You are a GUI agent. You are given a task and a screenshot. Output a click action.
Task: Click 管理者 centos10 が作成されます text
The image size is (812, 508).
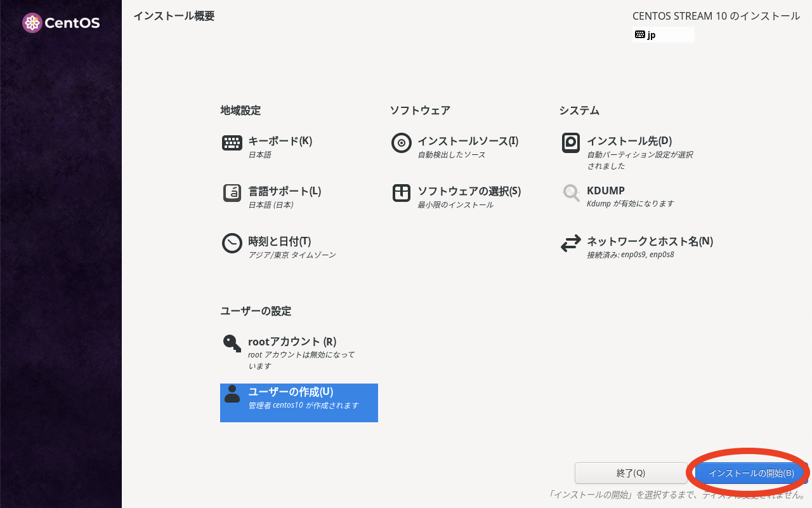(303, 405)
